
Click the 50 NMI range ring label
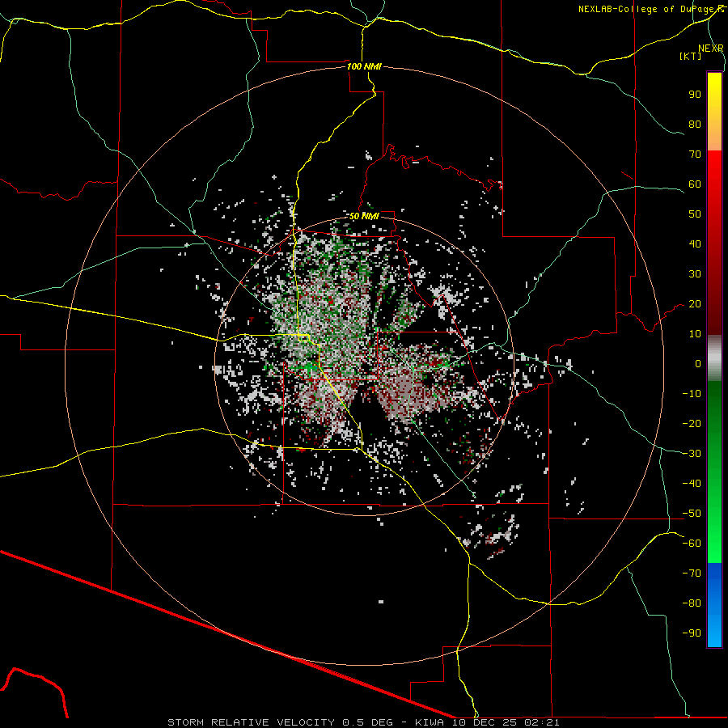tap(364, 216)
